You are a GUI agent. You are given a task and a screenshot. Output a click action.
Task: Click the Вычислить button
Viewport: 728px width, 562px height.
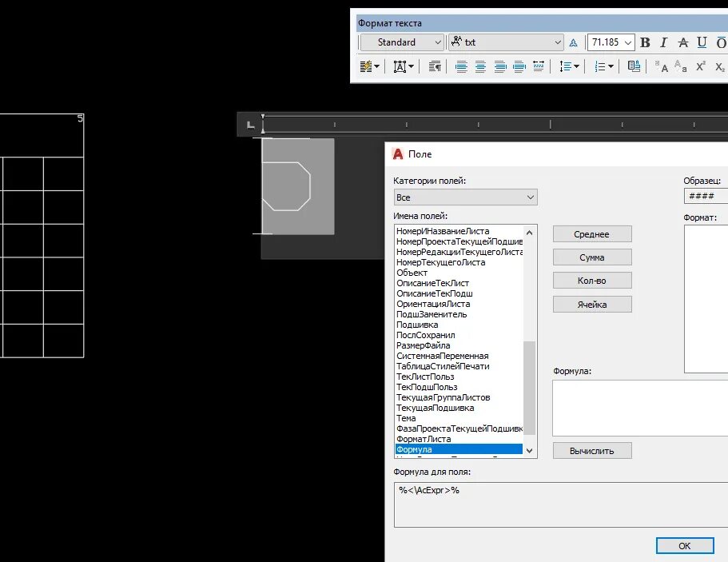pos(592,451)
